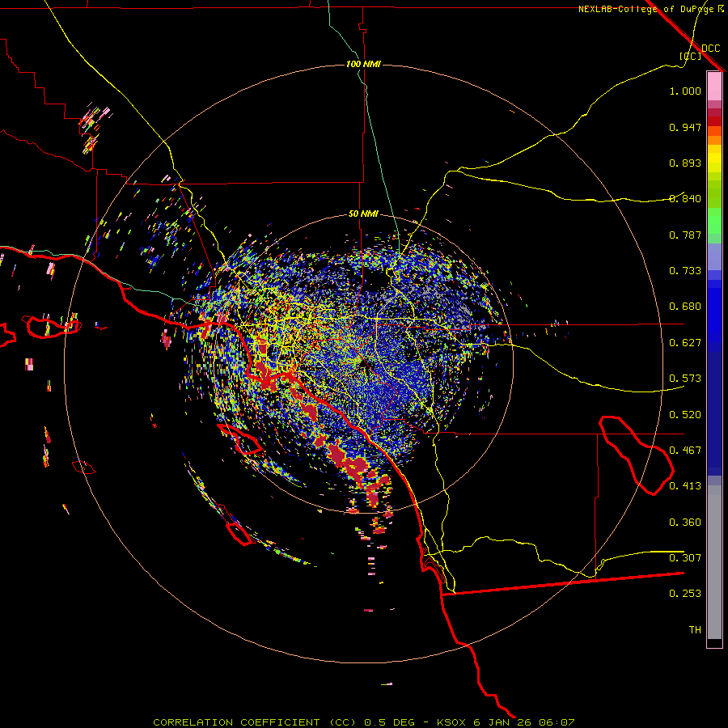Select the 0.467 legend value
Screen dimensions: 728x728
[x=685, y=451]
